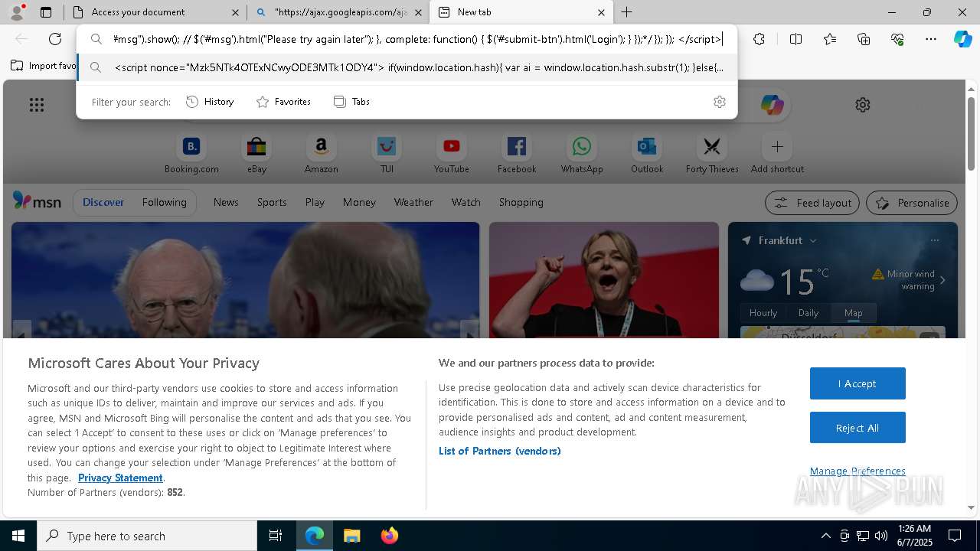Viewport: 980px width, 551px height.
Task: Expand minor wind warning arrow
Action: pos(942,280)
